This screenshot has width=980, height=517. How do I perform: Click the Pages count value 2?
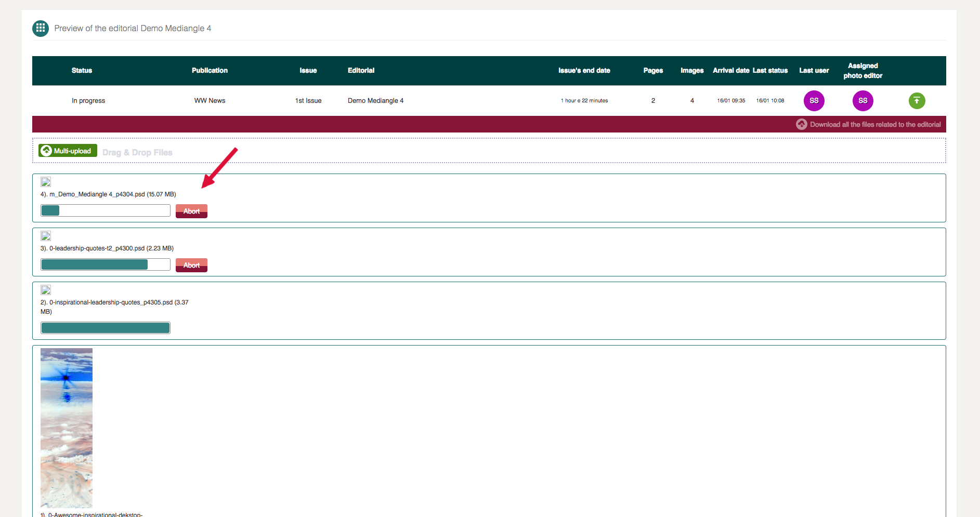(653, 101)
